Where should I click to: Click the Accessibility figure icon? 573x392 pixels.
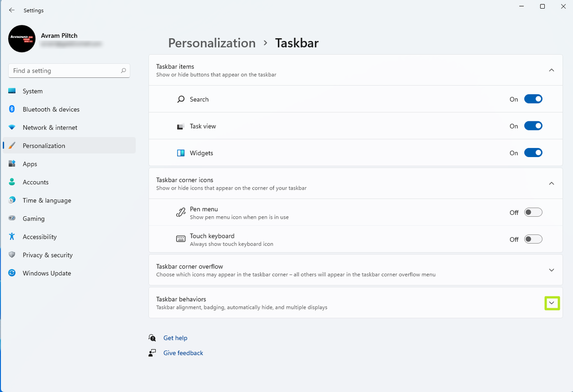pyautogui.click(x=12, y=237)
